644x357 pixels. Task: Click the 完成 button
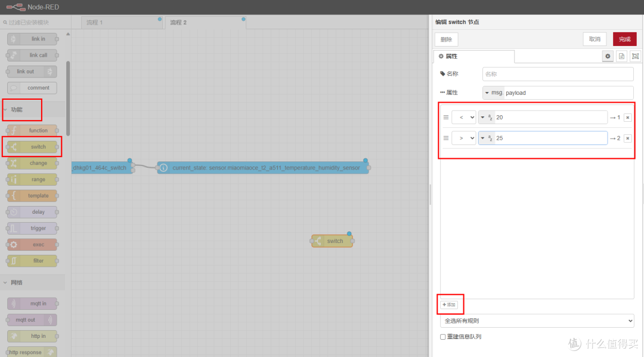pos(625,39)
